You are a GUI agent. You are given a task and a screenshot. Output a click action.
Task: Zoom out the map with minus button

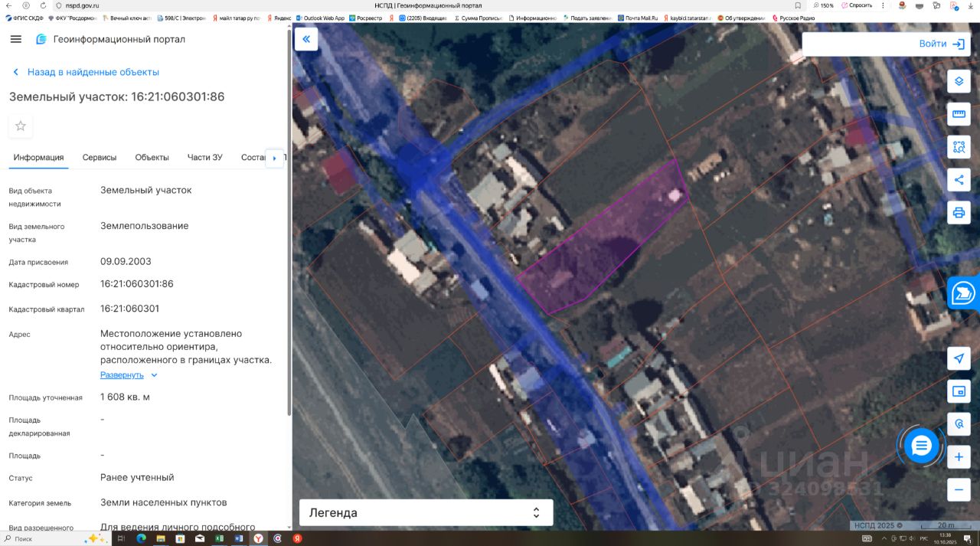pos(959,489)
